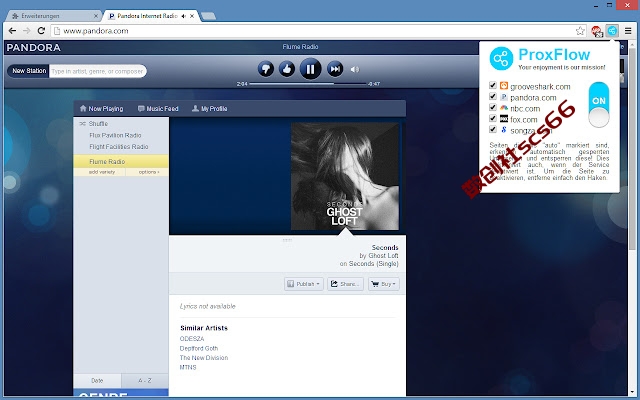The width and height of the screenshot is (640, 400).
Task: Open a new browser tab
Action: point(208,16)
